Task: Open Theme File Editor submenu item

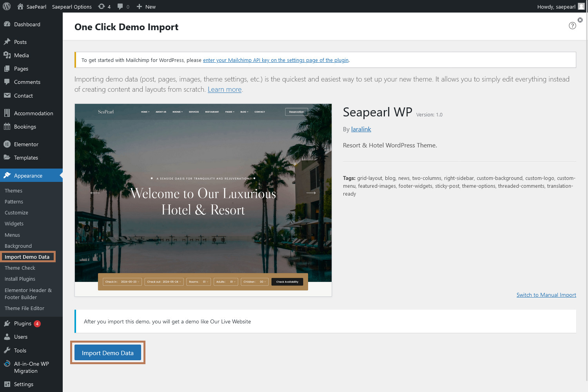Action: point(24,308)
